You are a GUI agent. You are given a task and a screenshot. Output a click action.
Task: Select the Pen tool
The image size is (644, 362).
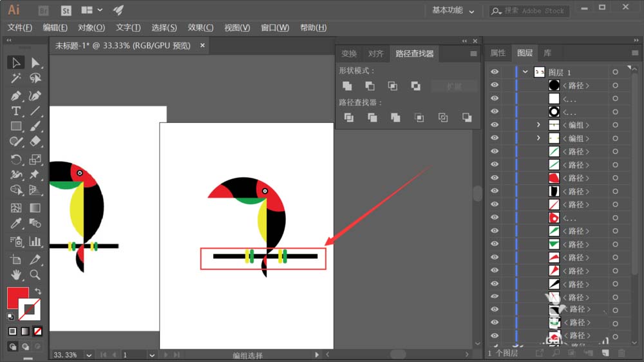[x=15, y=96]
